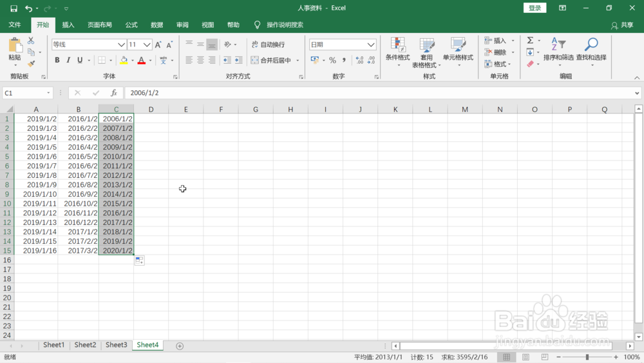Open the font name dropdown 等线
Screen dimensions: 644x363
(x=121, y=44)
